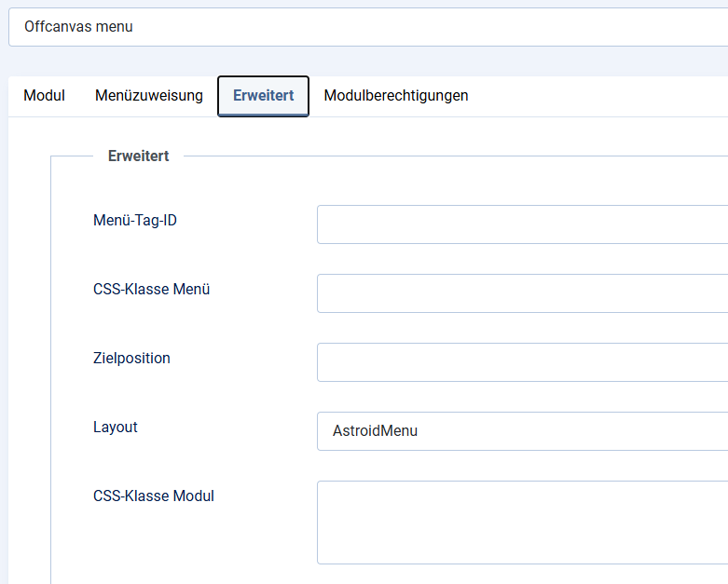This screenshot has height=584, width=728.
Task: Click inside the CSS-Klasse Modul textarea
Action: [522, 523]
